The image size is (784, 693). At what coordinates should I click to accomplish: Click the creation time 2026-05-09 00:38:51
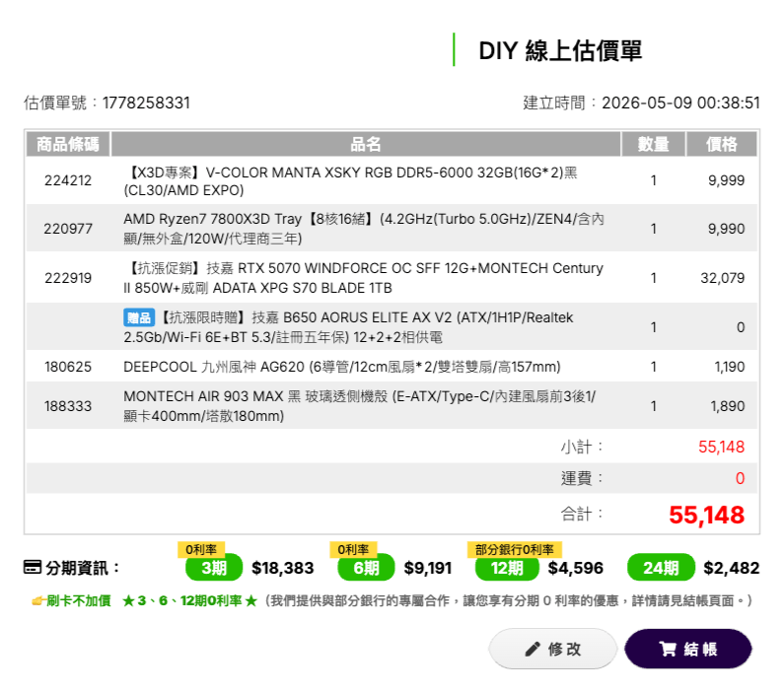click(680, 103)
